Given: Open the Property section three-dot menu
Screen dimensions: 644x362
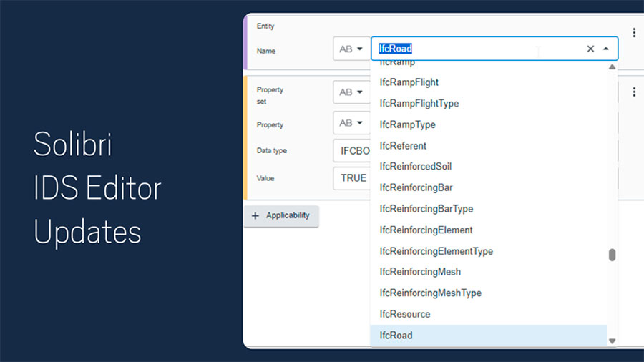Looking at the screenshot, I should [x=634, y=92].
